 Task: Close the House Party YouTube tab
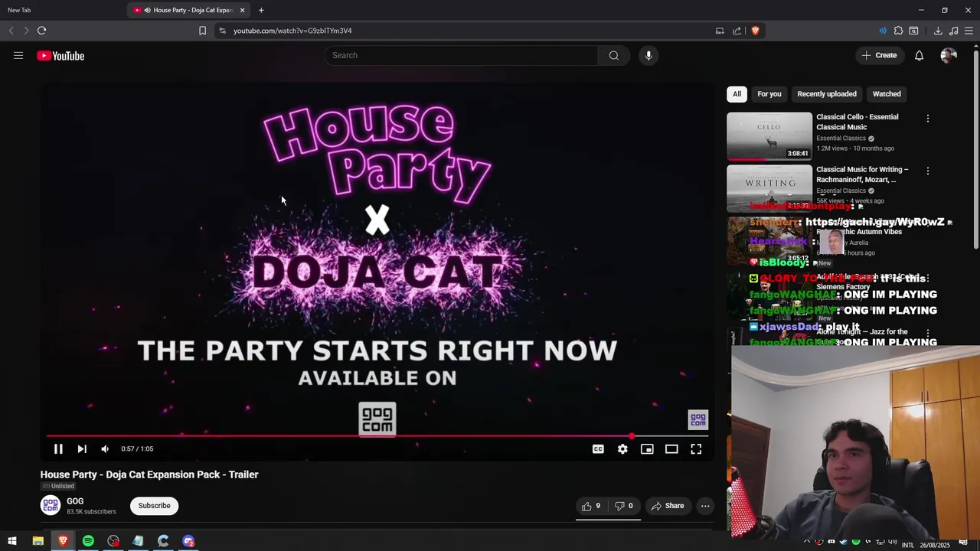(x=242, y=10)
